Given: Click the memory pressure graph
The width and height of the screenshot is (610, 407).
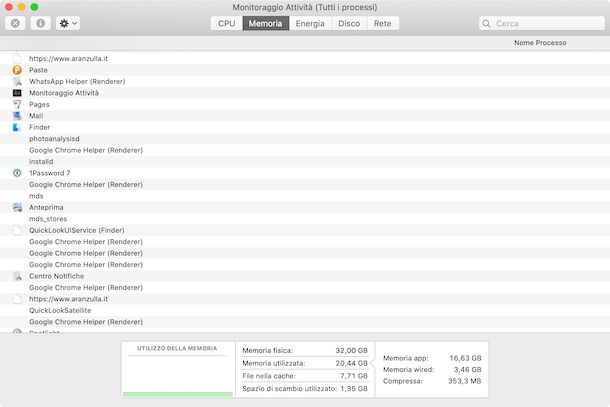Looking at the screenshot, I should click(178, 376).
